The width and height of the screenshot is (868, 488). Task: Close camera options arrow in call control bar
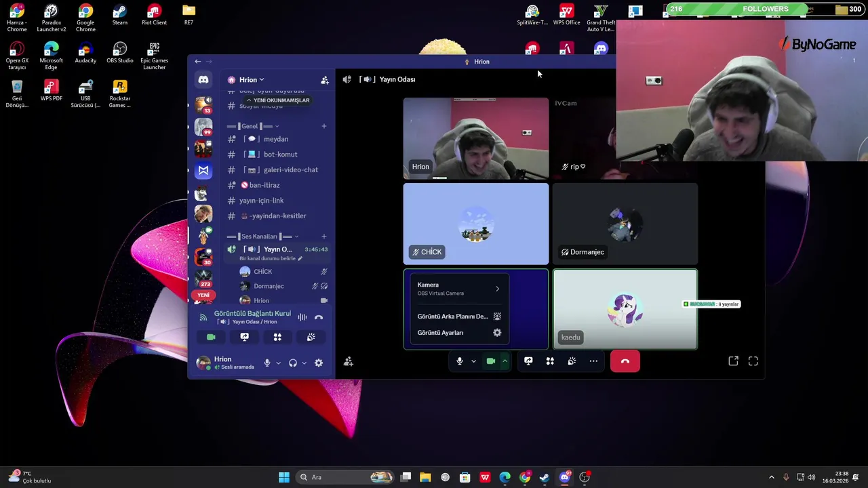tap(505, 361)
